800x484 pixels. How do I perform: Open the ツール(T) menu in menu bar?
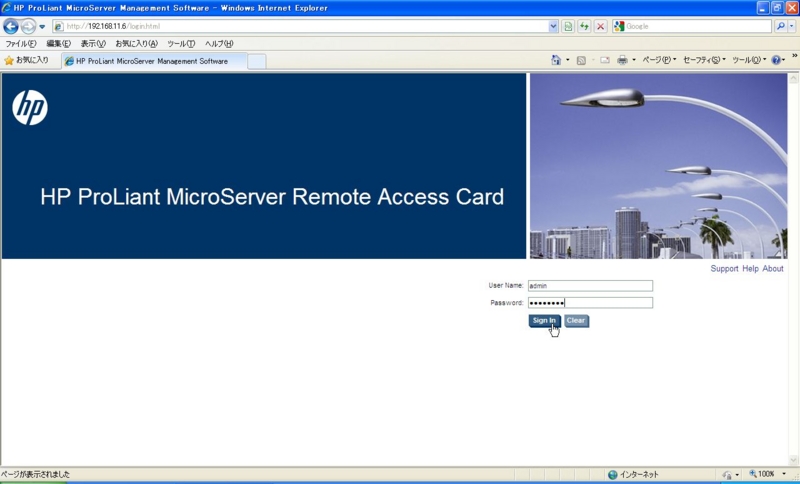point(181,44)
